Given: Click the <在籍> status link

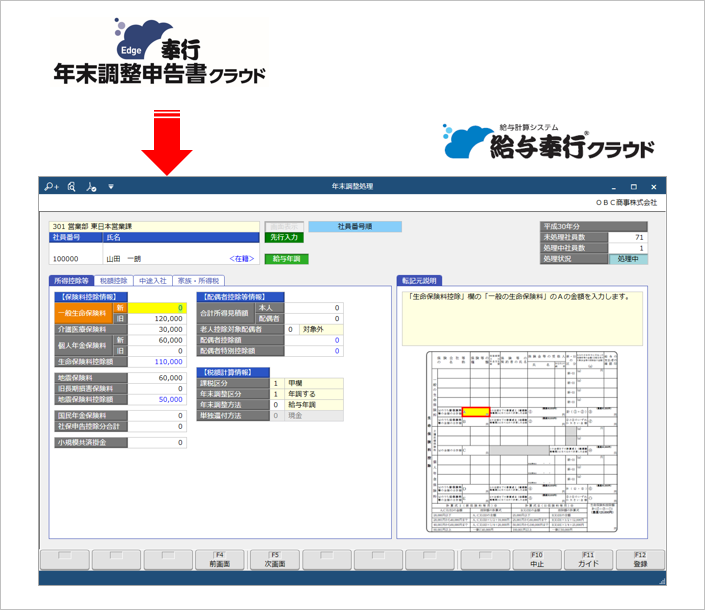Looking at the screenshot, I should point(241,259).
